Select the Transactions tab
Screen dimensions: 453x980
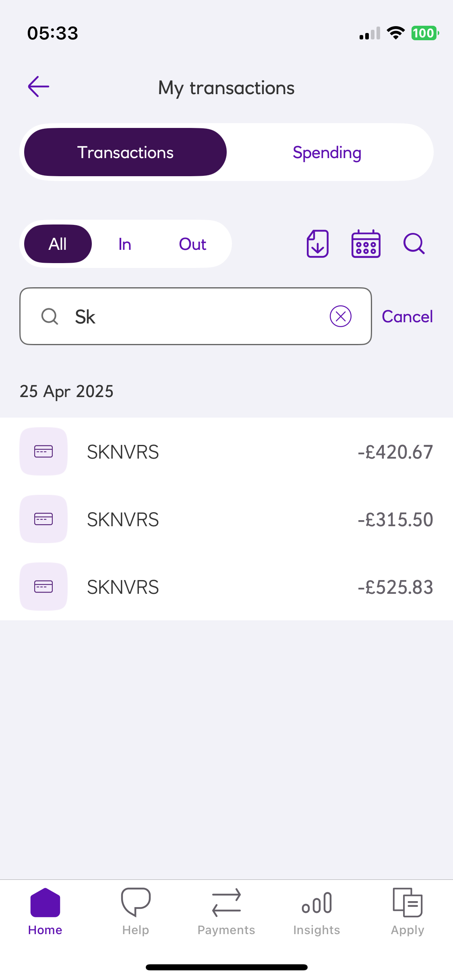tap(125, 152)
